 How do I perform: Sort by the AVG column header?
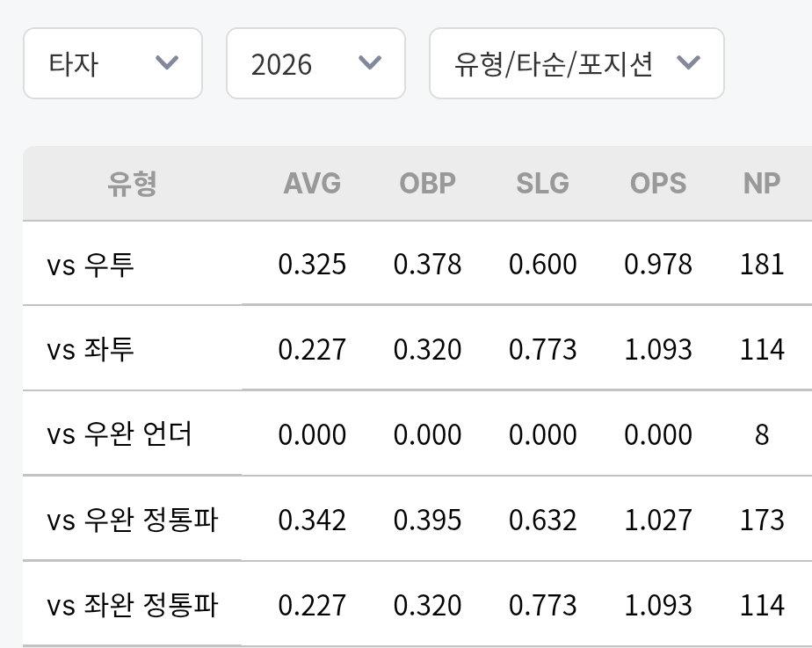coord(312,184)
